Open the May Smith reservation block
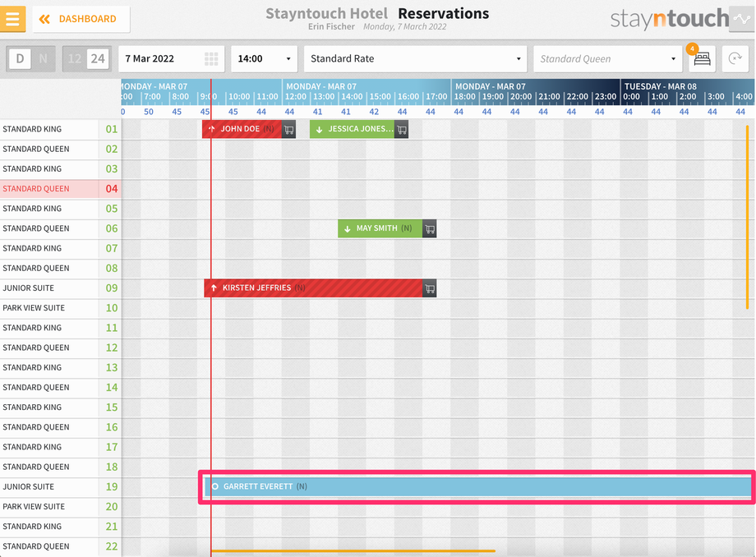This screenshot has width=756, height=557. point(380,228)
